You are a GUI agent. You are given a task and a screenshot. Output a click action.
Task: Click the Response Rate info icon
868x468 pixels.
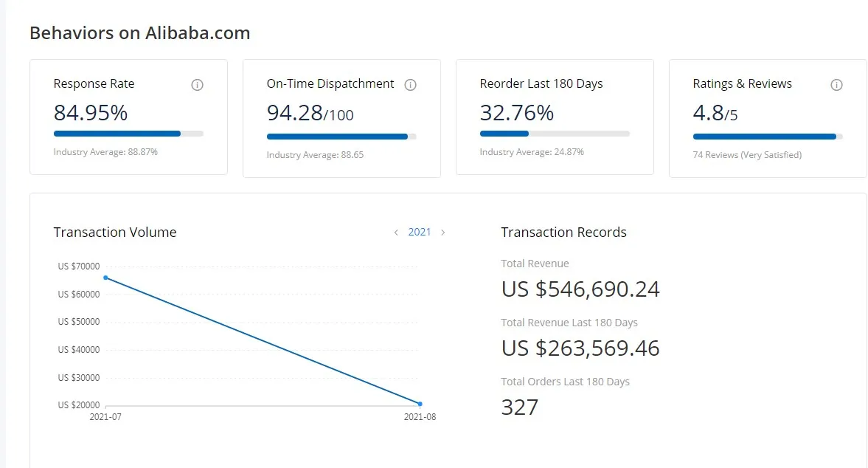(197, 85)
